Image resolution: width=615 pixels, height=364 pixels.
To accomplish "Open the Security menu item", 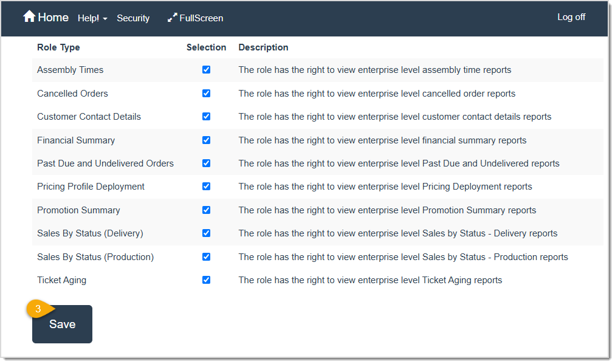I will click(133, 18).
